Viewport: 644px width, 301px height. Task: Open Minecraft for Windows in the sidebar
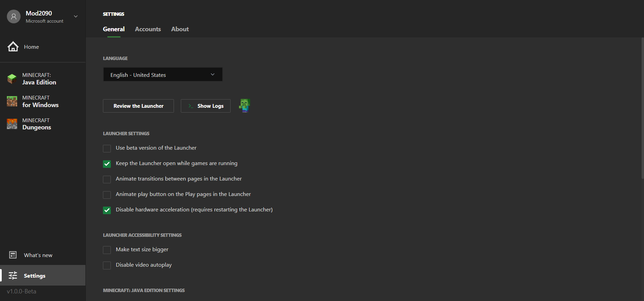[x=43, y=101]
